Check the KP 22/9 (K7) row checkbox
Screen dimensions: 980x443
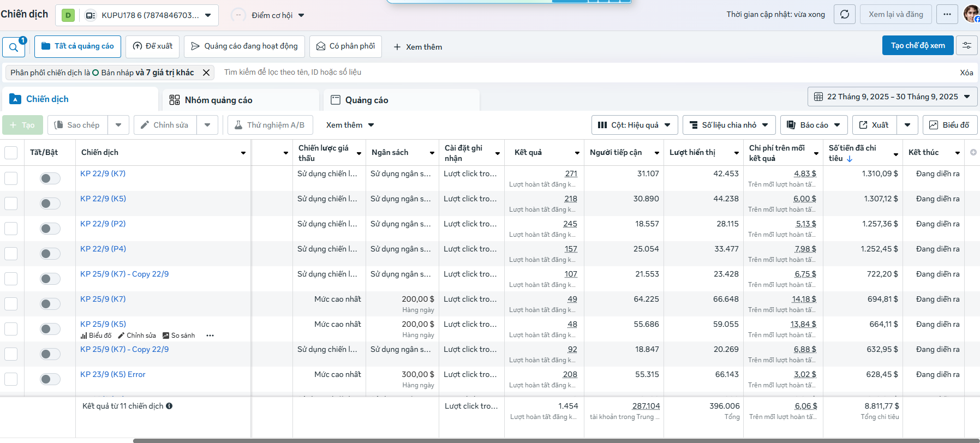coord(11,178)
